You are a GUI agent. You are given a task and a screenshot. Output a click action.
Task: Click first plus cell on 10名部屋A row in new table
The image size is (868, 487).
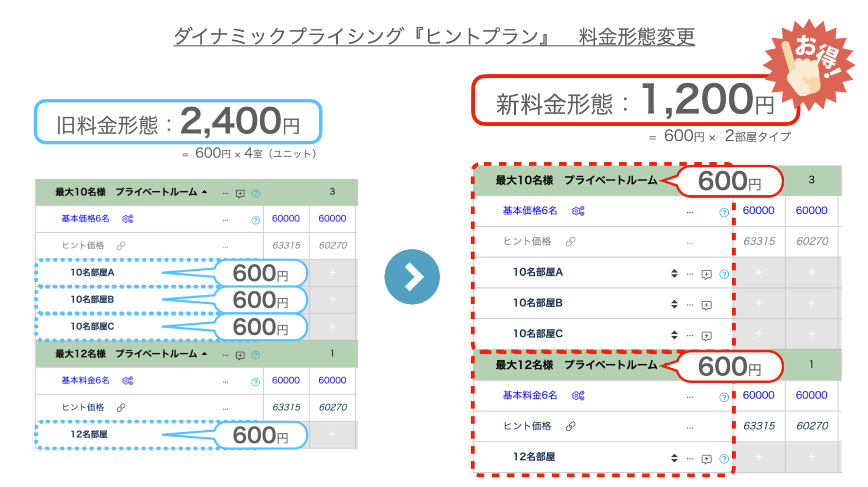tap(759, 272)
